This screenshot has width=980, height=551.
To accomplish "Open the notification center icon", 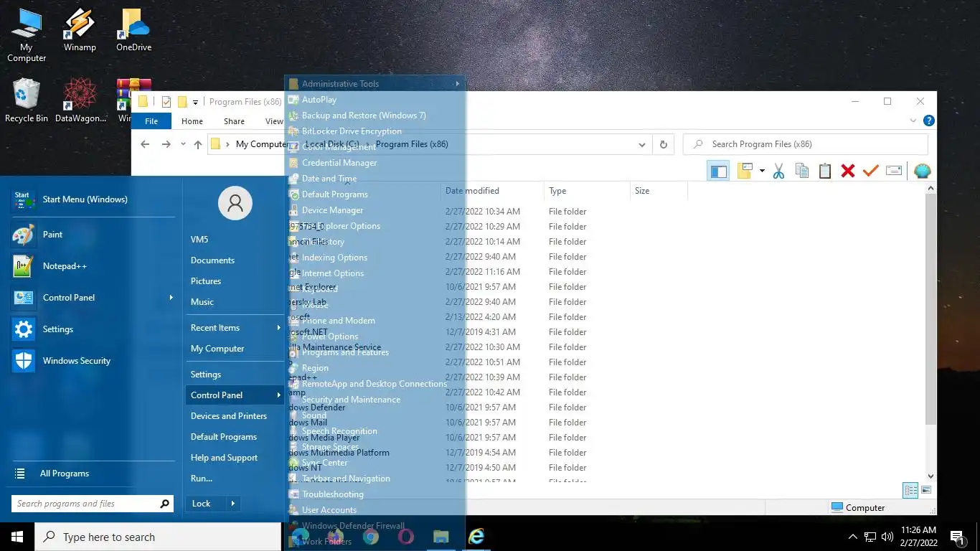I will [x=957, y=537].
